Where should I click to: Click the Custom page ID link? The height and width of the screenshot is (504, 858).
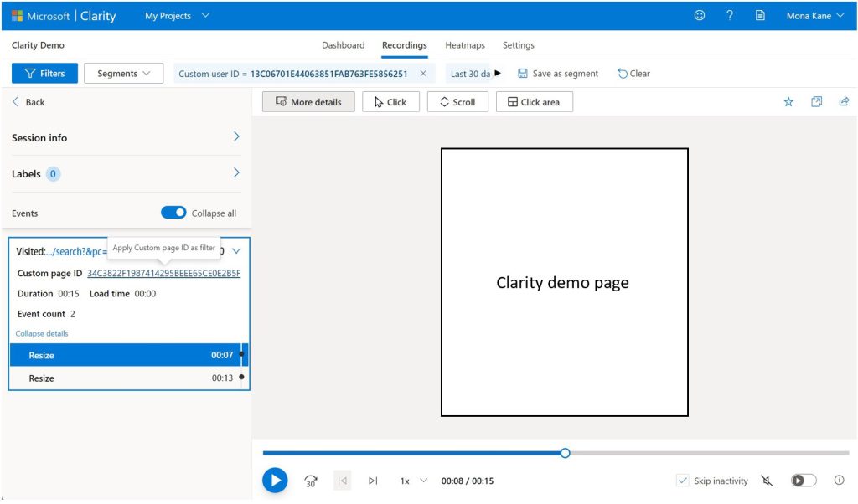click(163, 273)
